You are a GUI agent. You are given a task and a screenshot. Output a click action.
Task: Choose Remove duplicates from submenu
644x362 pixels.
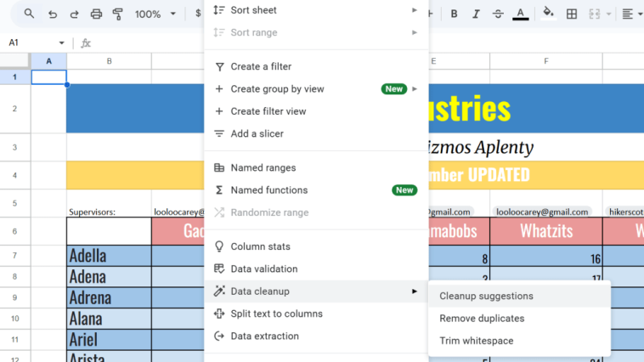[x=482, y=319]
